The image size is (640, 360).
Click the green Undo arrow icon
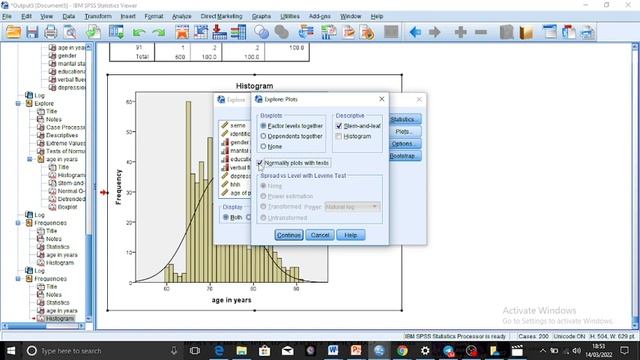(139, 32)
